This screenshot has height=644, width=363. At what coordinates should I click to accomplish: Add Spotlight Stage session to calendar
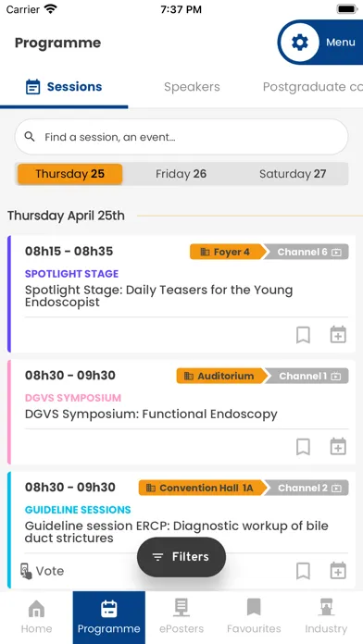tap(338, 335)
